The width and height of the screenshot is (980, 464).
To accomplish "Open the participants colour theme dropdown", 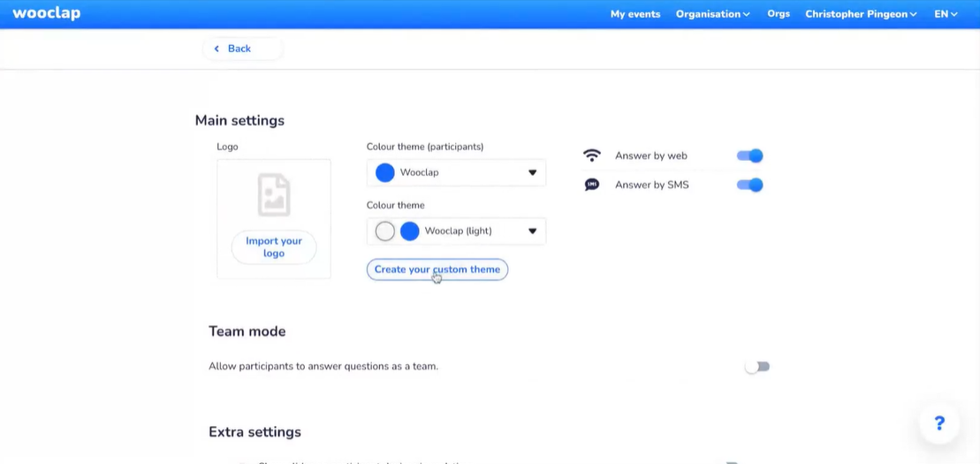I will [x=456, y=172].
